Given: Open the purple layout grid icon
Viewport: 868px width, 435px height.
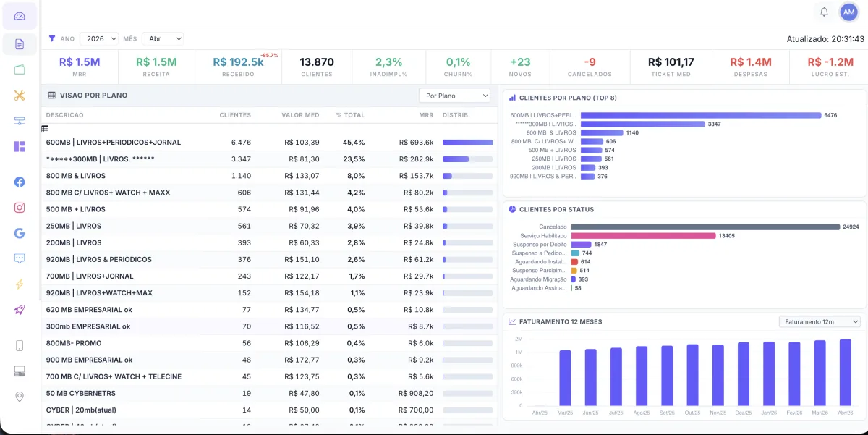Looking at the screenshot, I should coord(20,146).
